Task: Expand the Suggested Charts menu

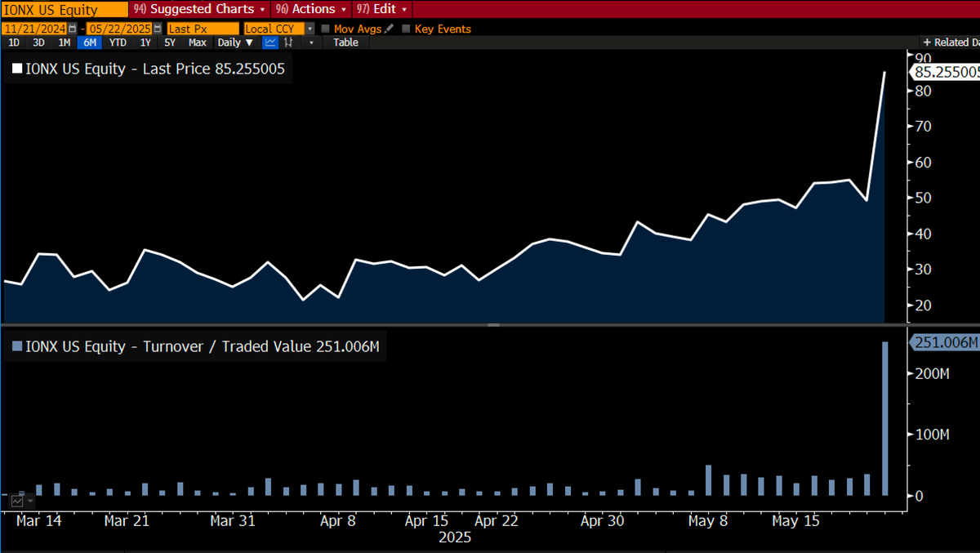Action: [x=198, y=9]
